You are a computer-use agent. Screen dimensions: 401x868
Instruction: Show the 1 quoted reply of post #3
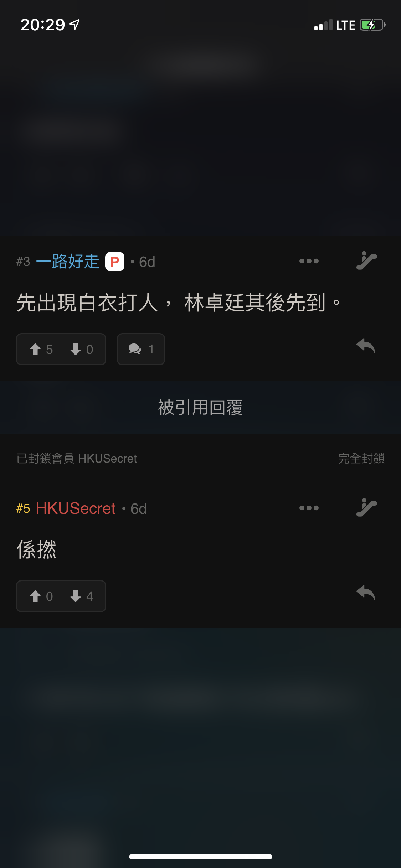[141, 349]
